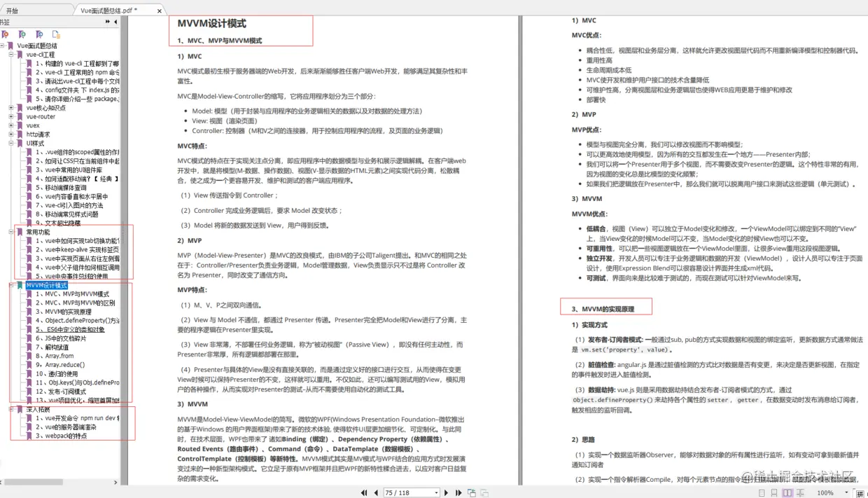Viewport: 868px width, 498px height.
Task: Open the page number dropdown 75 / 118
Action: coord(437,492)
